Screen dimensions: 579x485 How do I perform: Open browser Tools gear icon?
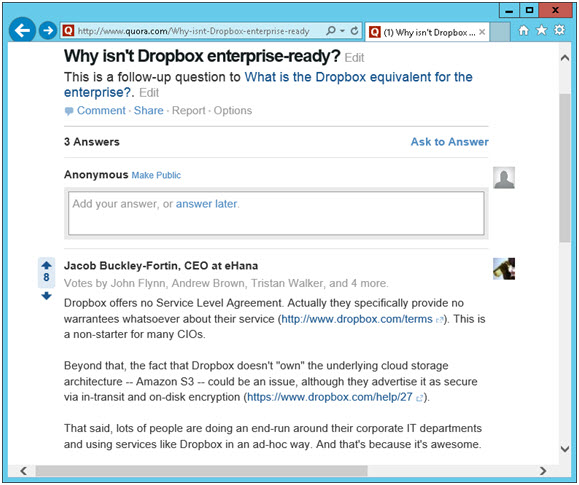560,30
